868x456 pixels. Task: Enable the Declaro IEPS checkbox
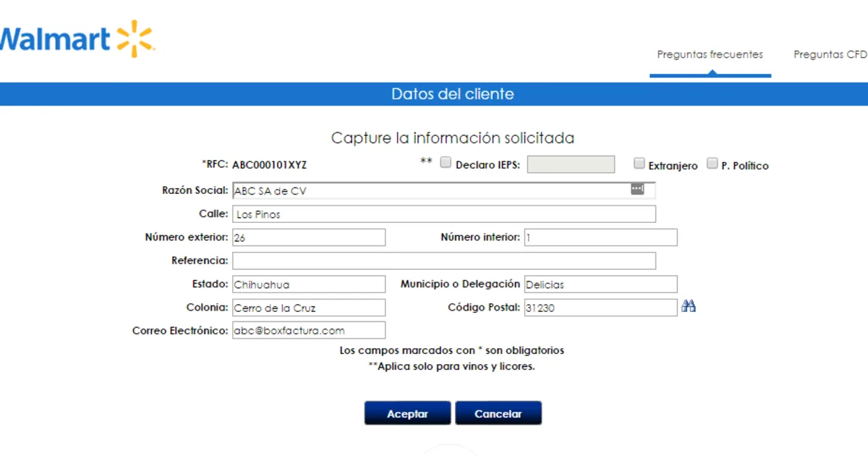tap(446, 163)
